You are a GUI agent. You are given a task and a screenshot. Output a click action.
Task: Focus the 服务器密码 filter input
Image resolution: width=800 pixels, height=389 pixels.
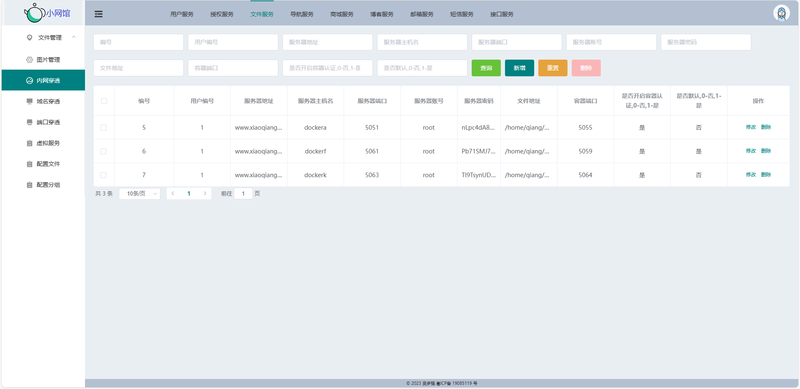706,42
